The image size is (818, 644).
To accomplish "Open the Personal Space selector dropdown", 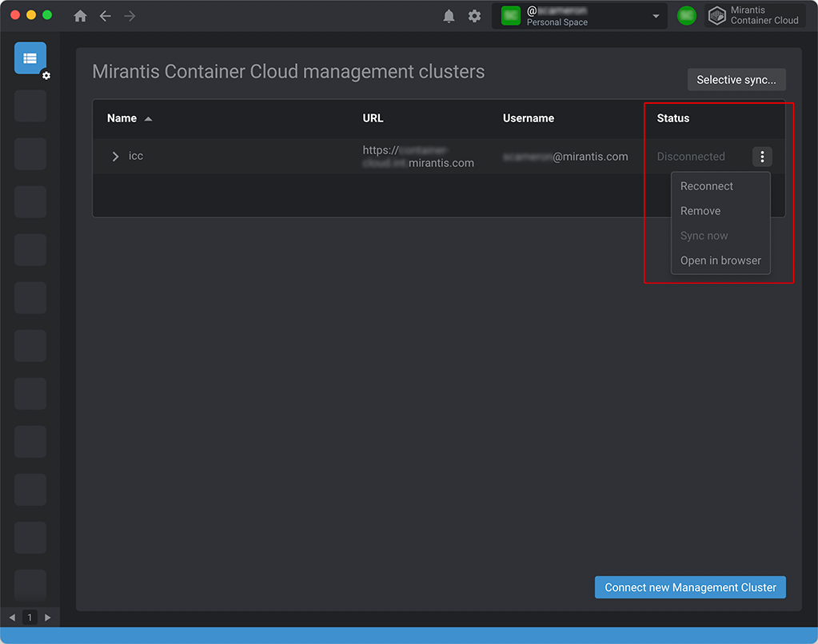I will (x=579, y=16).
